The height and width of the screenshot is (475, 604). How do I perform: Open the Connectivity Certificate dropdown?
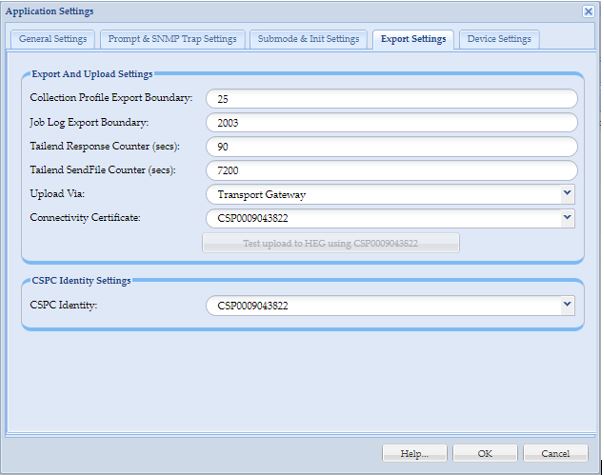(x=567, y=217)
